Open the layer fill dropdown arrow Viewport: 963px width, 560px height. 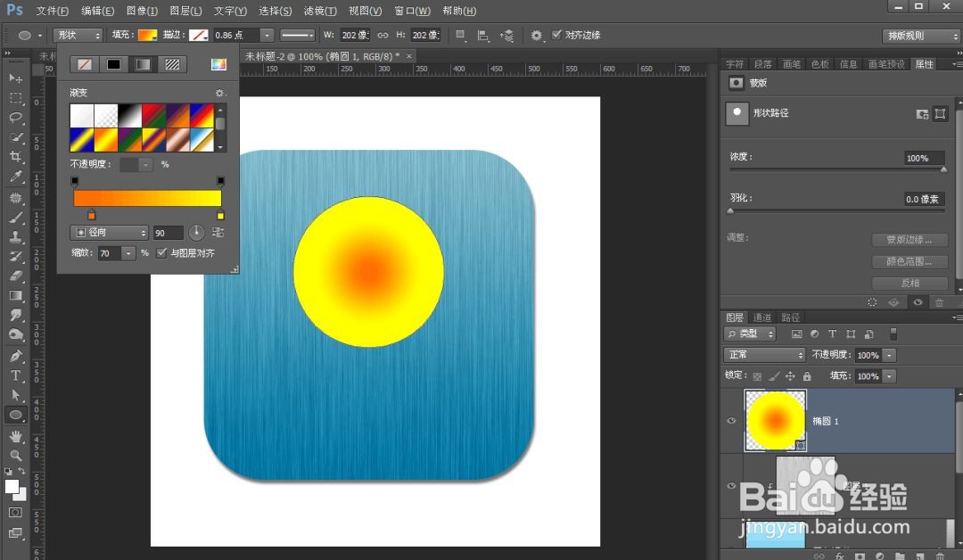point(889,375)
